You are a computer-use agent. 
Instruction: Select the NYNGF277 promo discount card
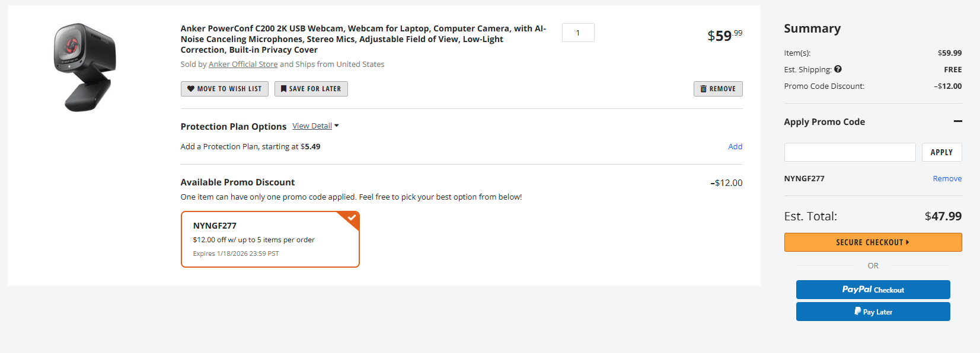[270, 239]
